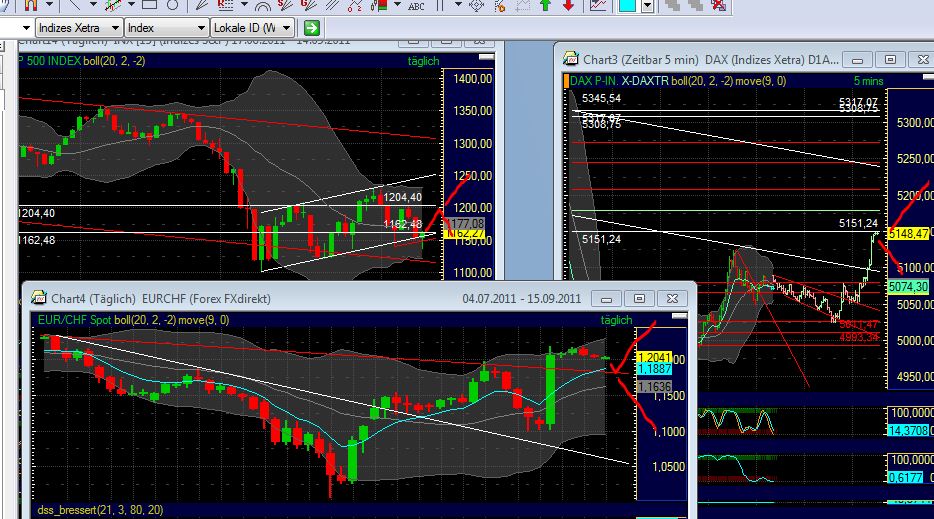Select the ellipse drawing tool

coord(172,5)
